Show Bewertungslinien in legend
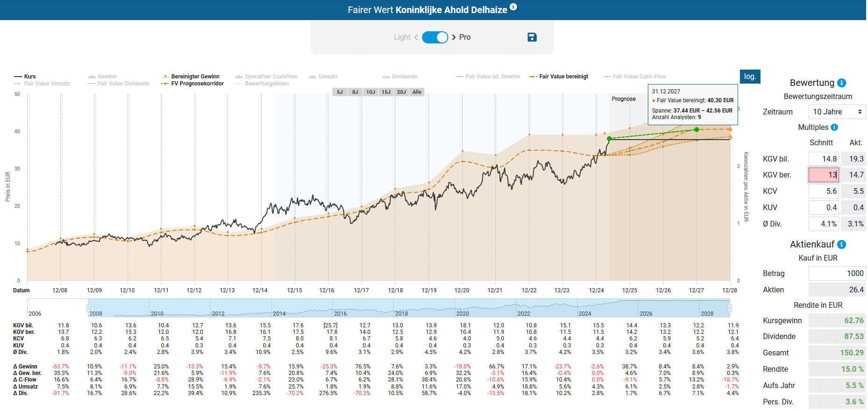The width and height of the screenshot is (868, 410). point(262,84)
